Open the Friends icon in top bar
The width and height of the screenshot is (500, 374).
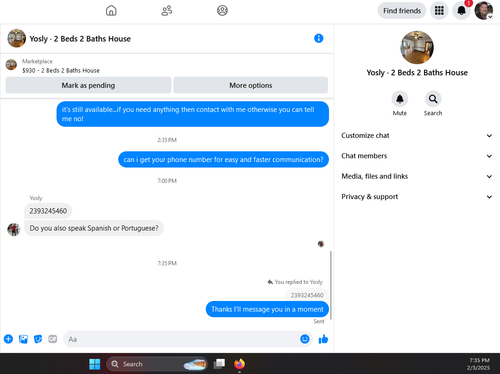[167, 11]
